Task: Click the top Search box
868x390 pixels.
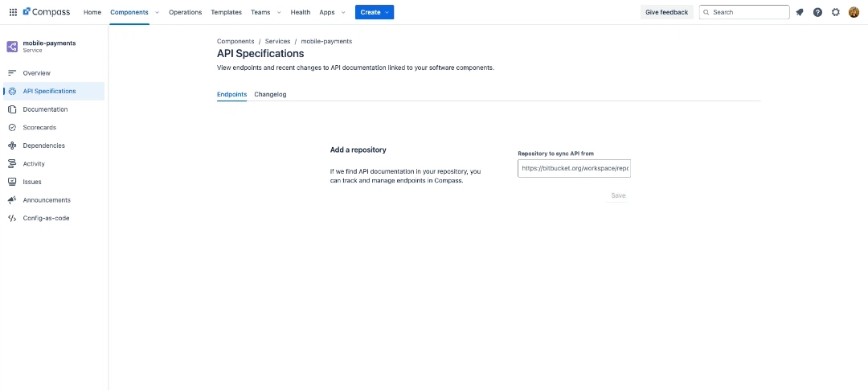Action: coord(744,12)
